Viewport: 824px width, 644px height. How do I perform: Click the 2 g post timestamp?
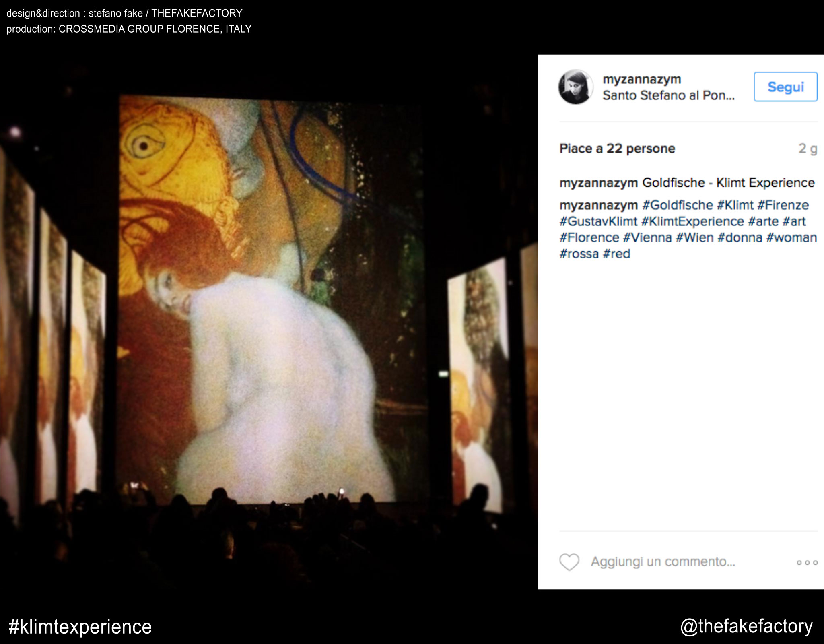[808, 149]
